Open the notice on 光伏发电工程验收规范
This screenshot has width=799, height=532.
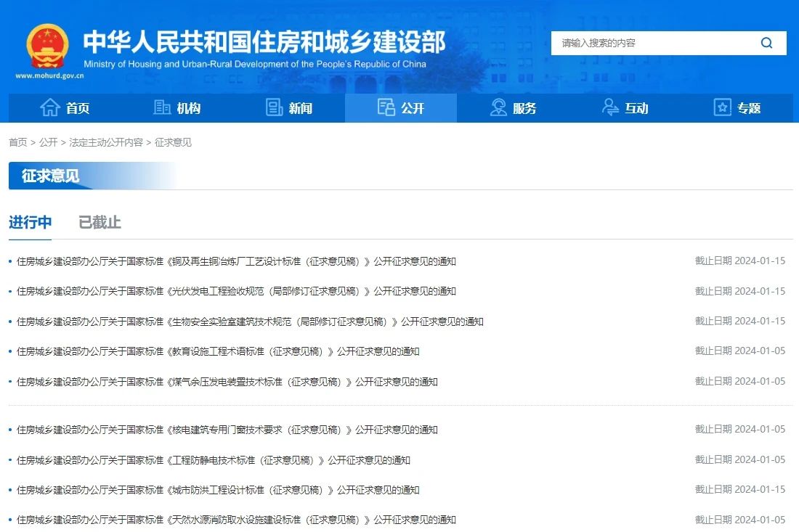[x=237, y=291]
